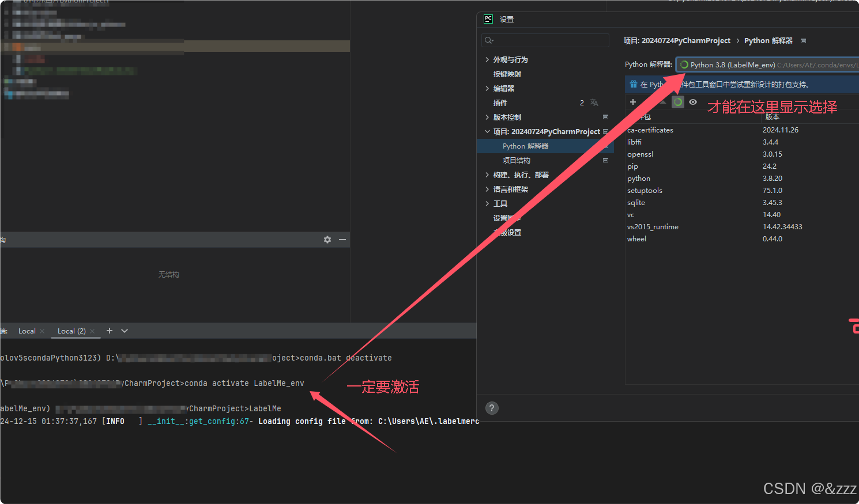Toggle the Conda package manager button

click(x=678, y=102)
